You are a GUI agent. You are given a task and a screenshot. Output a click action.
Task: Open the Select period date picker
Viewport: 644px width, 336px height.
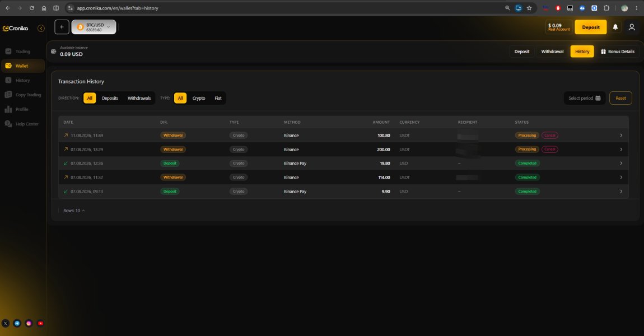pos(585,98)
